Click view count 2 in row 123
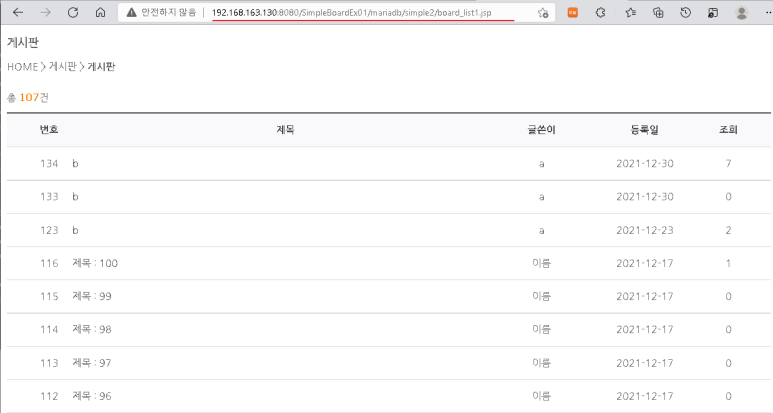 coord(728,230)
